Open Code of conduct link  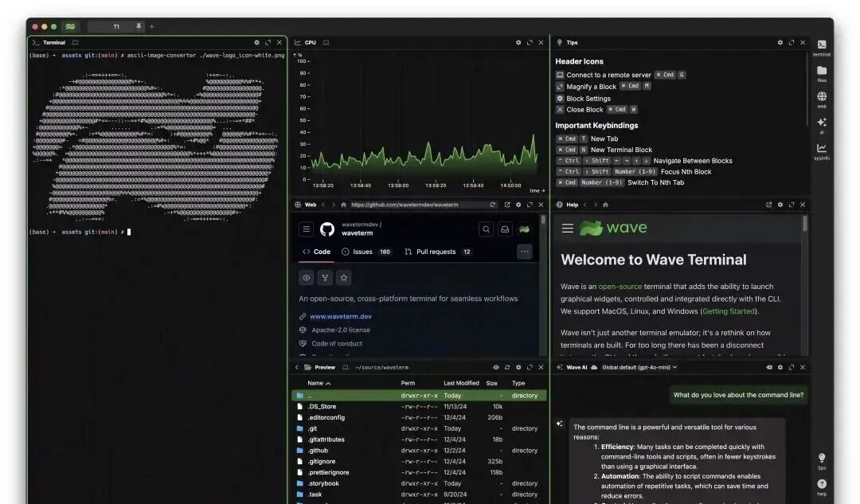(337, 344)
